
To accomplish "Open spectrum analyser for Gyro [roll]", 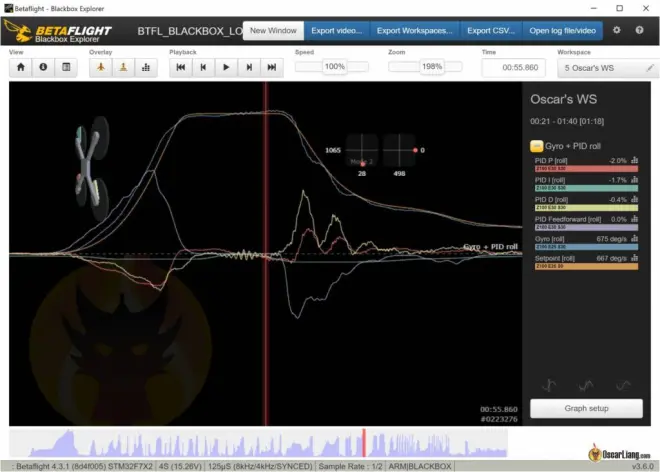I will click(634, 238).
